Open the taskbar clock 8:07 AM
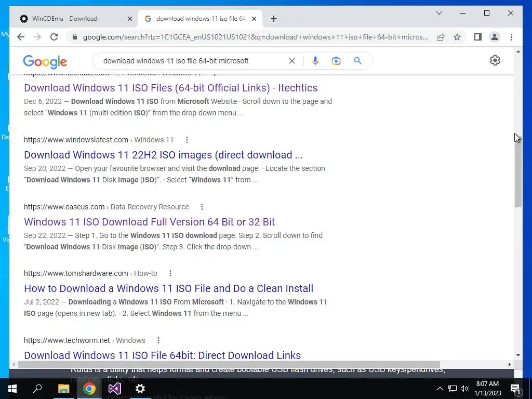The image size is (532, 399). 487,389
